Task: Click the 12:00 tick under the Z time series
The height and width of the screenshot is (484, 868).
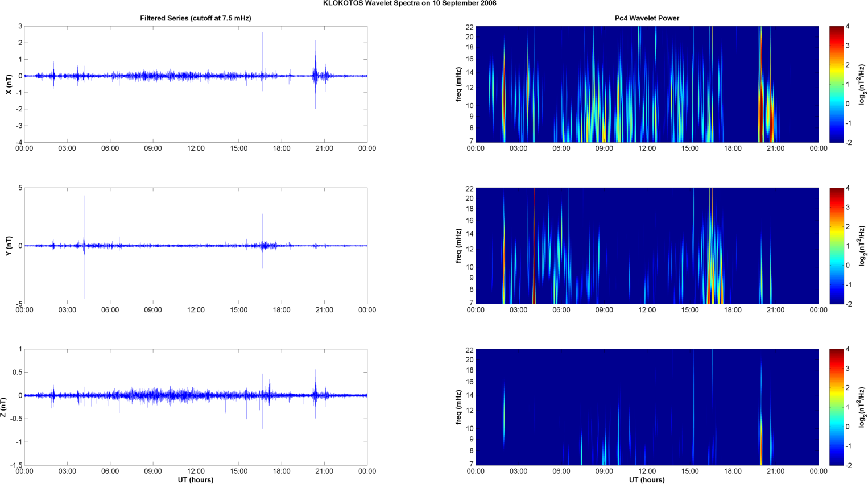Action: tap(196, 471)
